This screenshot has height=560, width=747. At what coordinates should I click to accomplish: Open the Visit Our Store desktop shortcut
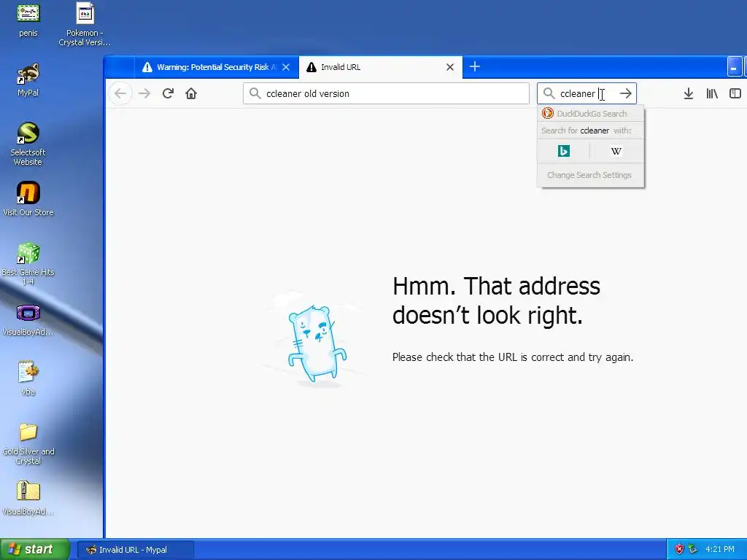(x=28, y=199)
